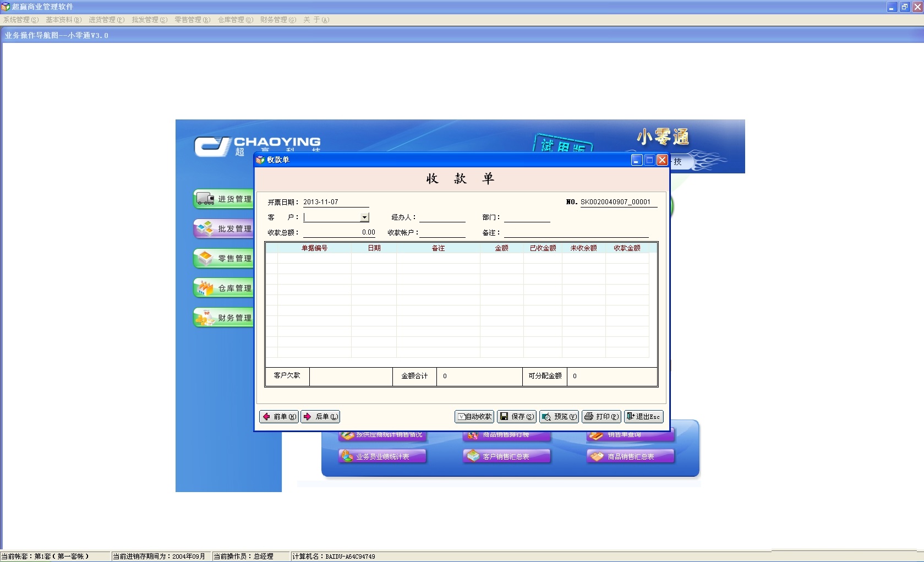
Task: Open 客户销售汇总表 report
Action: coord(506,456)
